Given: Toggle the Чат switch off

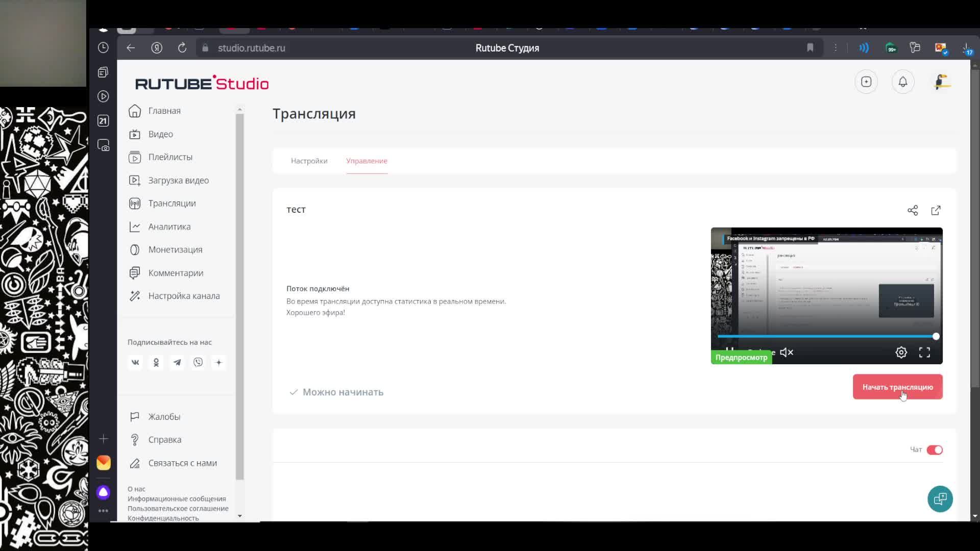Looking at the screenshot, I should pyautogui.click(x=935, y=449).
